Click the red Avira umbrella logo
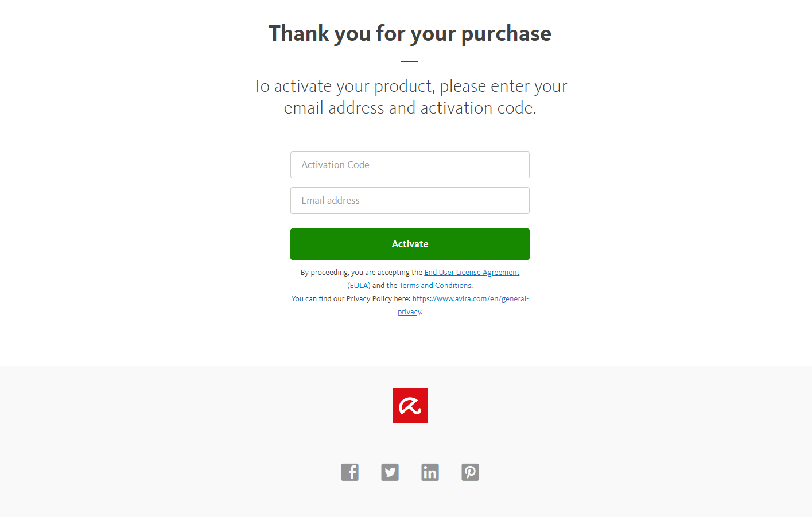The width and height of the screenshot is (812, 517). (x=410, y=406)
